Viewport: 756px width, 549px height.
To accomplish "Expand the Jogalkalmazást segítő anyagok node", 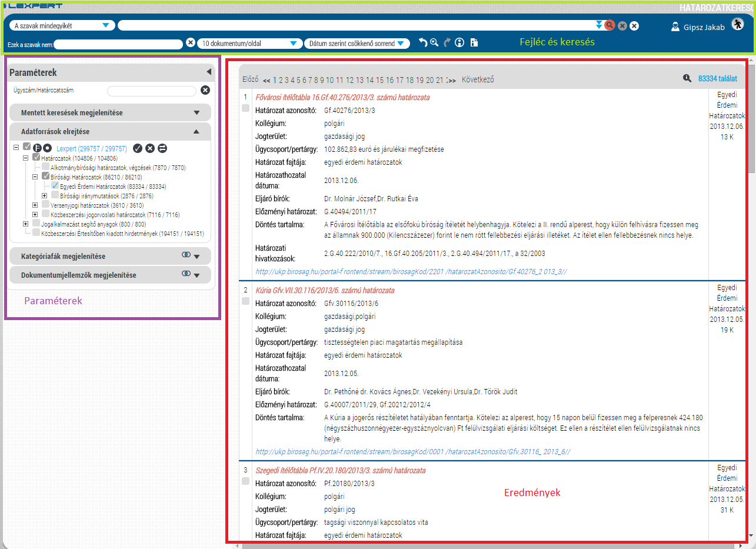I will 25,224.
